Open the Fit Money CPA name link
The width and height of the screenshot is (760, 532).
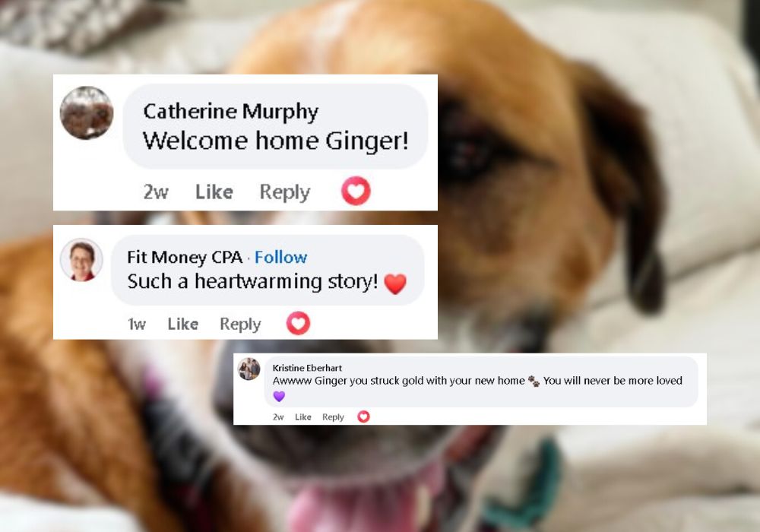click(185, 258)
